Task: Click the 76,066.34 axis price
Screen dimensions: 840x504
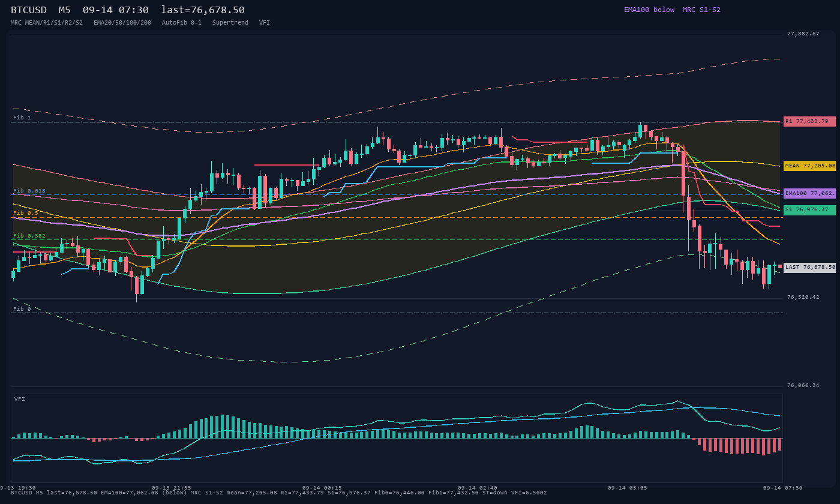Action: 803,385
